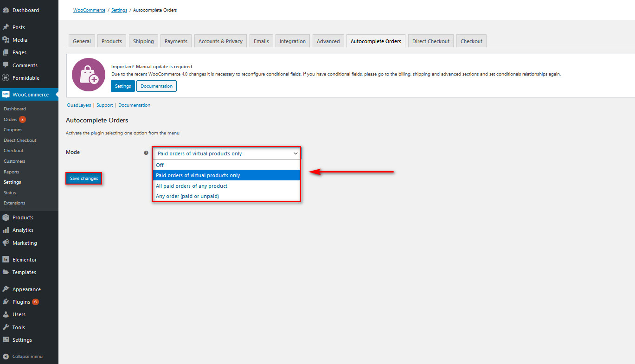635x364 pixels.
Task: Click the Pages icon in sidebar
Action: pos(6,52)
